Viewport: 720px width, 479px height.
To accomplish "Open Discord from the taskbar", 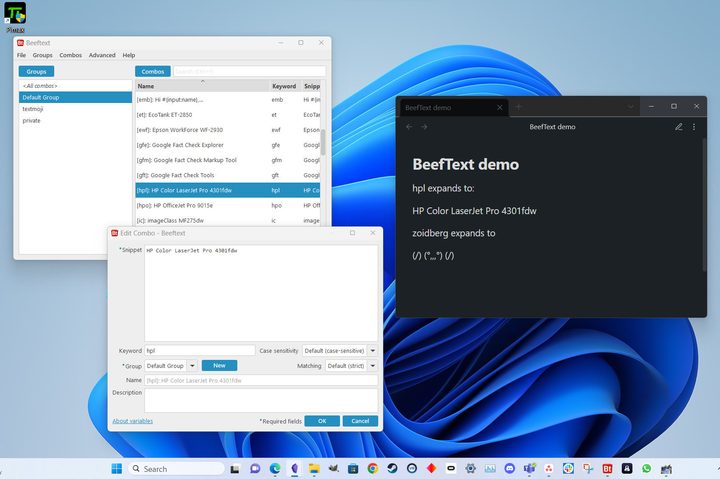I will point(509,468).
